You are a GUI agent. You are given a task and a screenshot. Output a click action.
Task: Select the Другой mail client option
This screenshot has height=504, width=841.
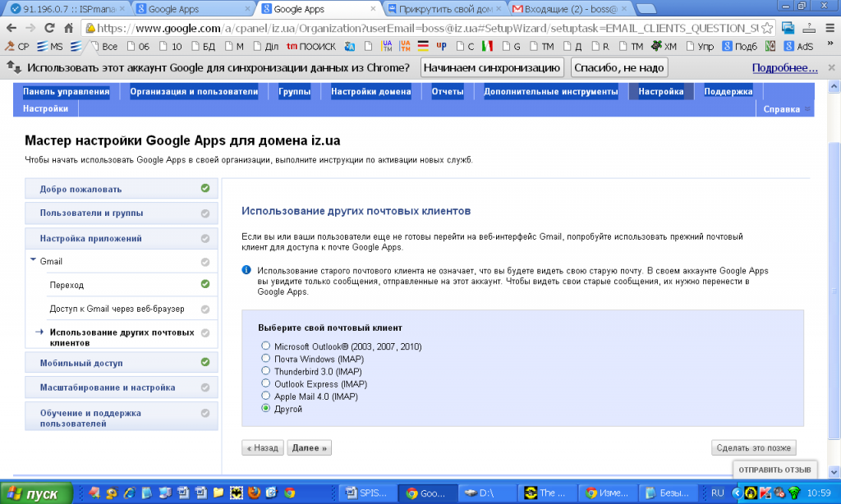[x=265, y=408]
